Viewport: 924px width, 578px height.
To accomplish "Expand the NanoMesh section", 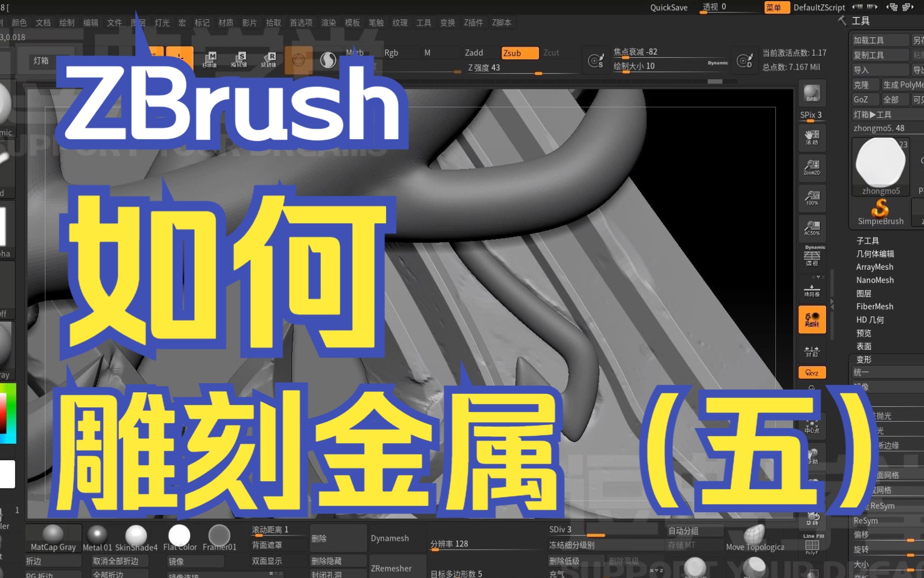I will tap(875, 280).
